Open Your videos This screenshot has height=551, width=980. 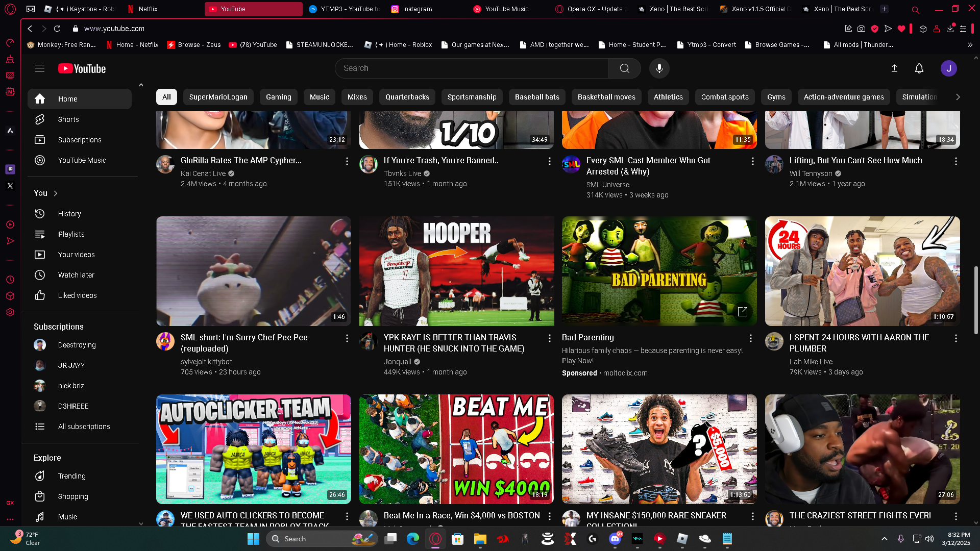click(80, 255)
